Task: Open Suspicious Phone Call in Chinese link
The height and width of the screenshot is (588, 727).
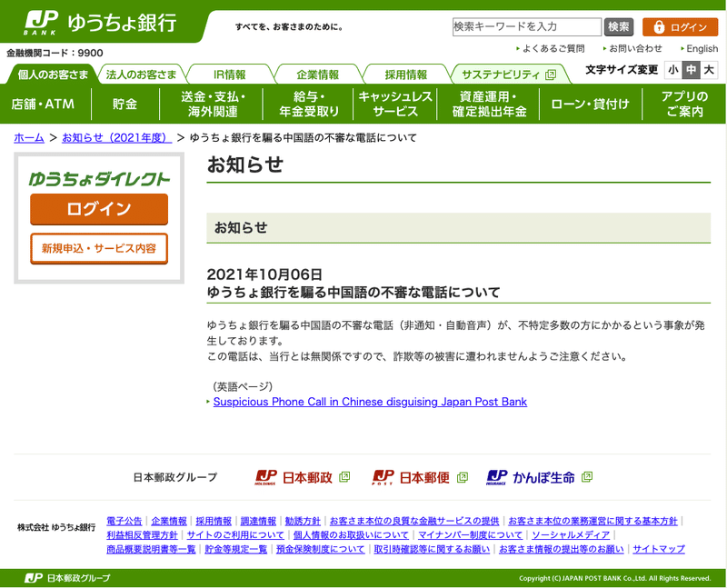Action: click(x=370, y=402)
